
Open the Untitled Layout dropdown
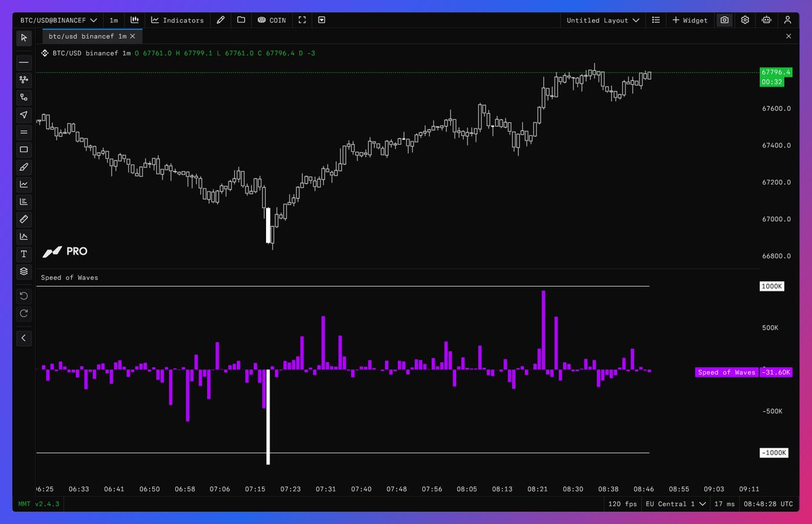point(603,20)
